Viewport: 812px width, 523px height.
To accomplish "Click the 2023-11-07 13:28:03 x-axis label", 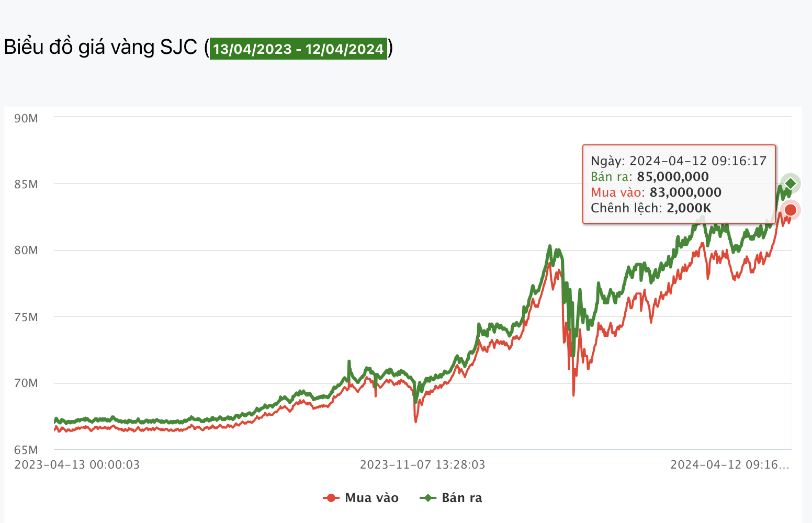I will (x=422, y=465).
